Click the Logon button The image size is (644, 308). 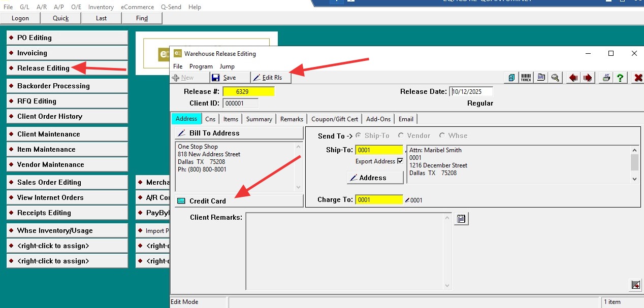coord(20,18)
